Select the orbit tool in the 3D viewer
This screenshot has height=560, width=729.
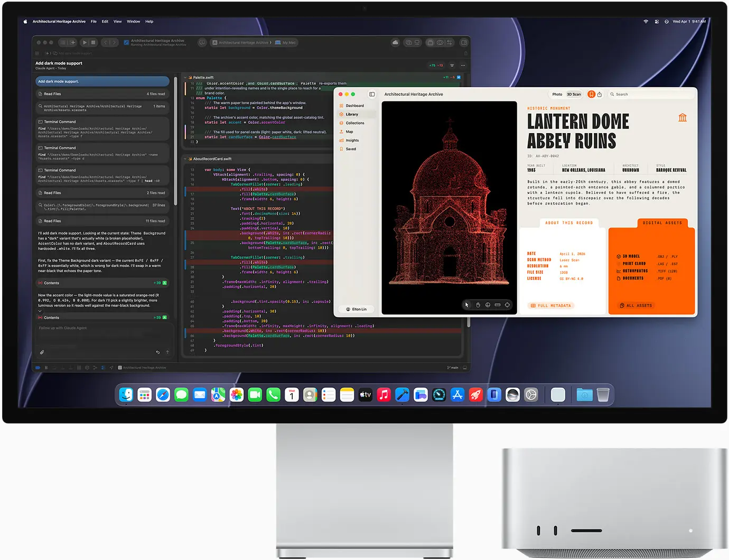[488, 305]
